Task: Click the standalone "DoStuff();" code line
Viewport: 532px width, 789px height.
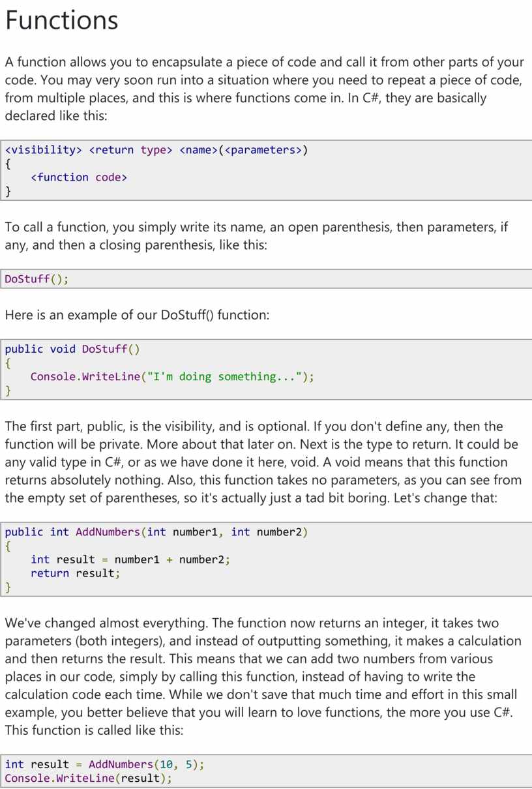Action: tap(37, 279)
